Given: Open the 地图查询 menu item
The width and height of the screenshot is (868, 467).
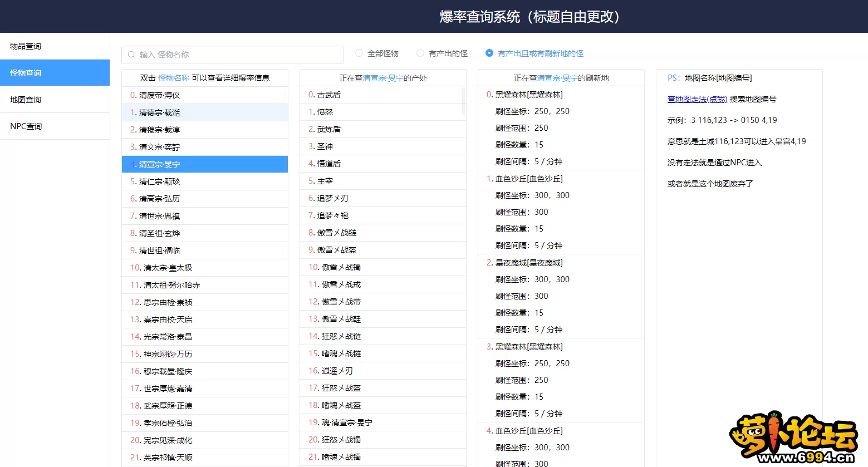Looking at the screenshot, I should [x=55, y=100].
